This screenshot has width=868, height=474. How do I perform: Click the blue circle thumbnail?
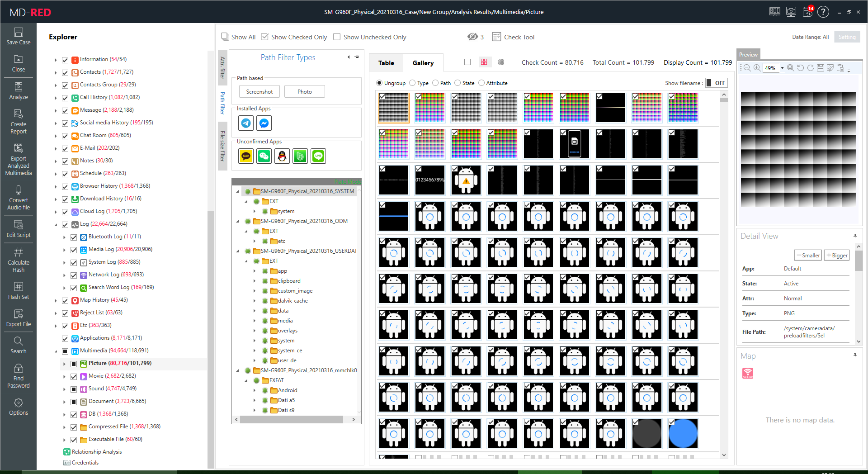point(683,433)
